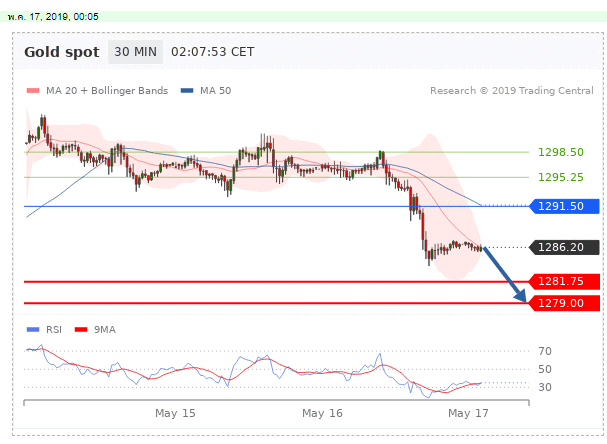Click the 9MA legend text
Viewport: 607px width, 444px height.
[x=105, y=329]
